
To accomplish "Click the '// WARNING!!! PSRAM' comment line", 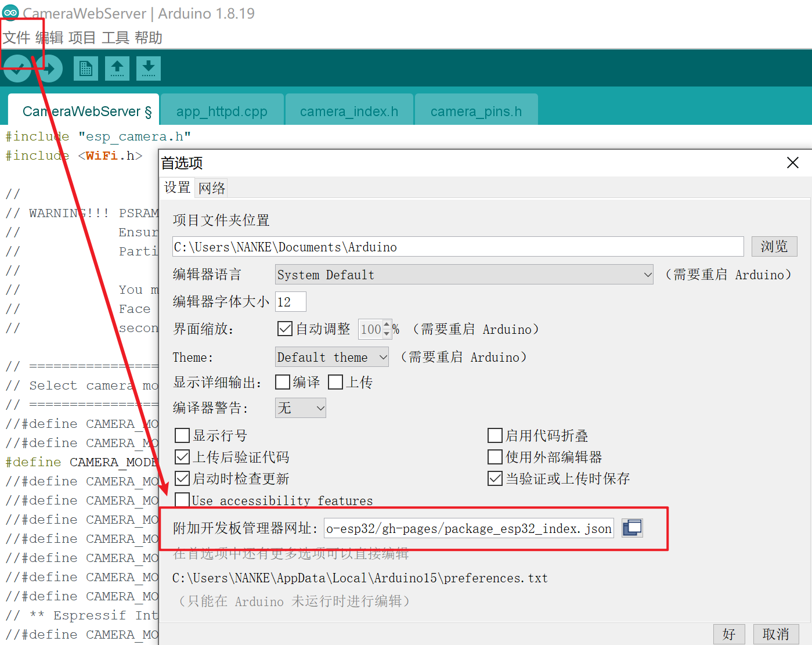I will coord(81,213).
